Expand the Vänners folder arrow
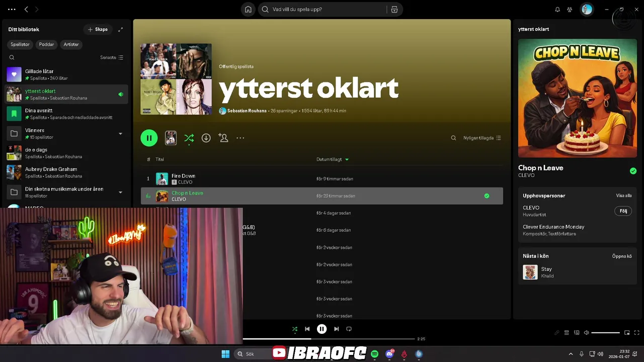Image resolution: width=644 pixels, height=362 pixels. pyautogui.click(x=120, y=134)
